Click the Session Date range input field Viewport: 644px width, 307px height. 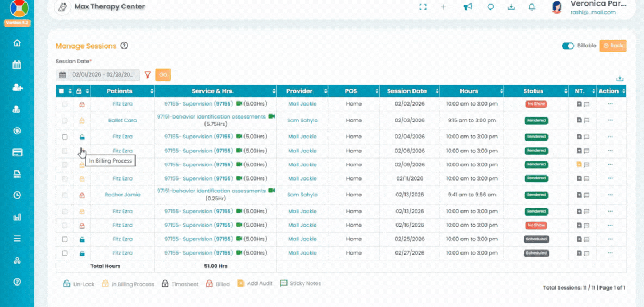click(104, 75)
